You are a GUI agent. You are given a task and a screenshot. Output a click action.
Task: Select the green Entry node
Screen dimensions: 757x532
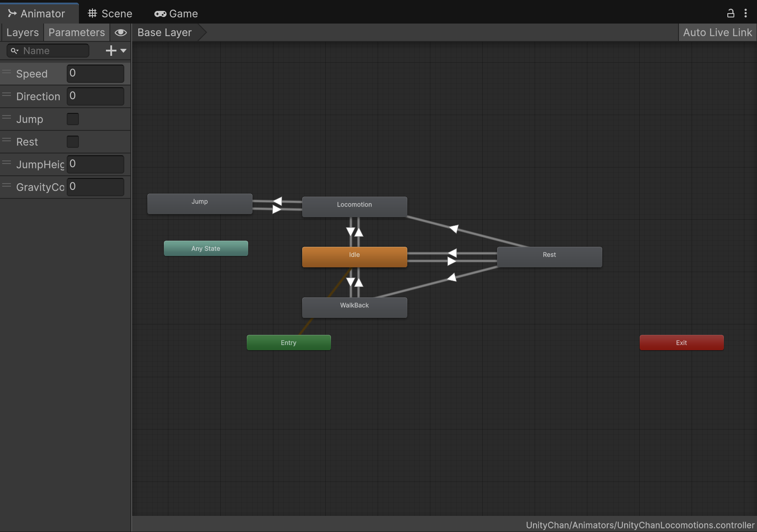pyautogui.click(x=288, y=343)
